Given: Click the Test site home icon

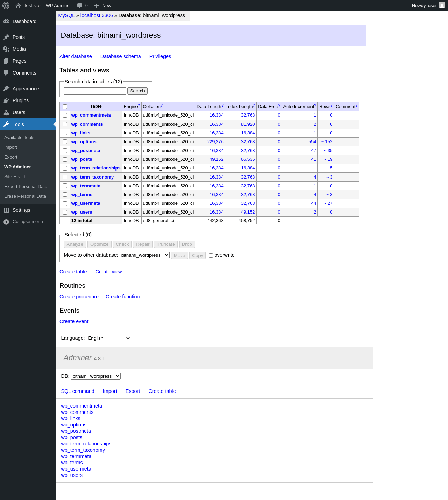Looking at the screenshot, I should coord(18,6).
